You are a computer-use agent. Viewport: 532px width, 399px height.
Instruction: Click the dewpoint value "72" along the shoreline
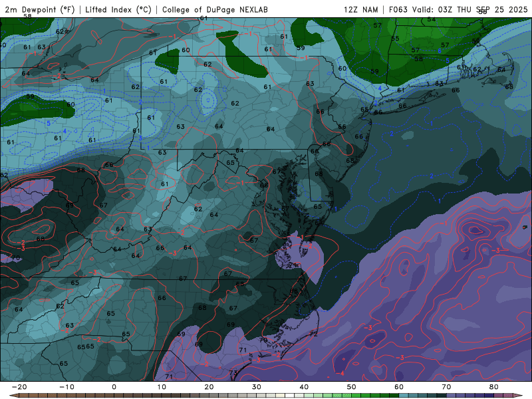(x=313, y=334)
